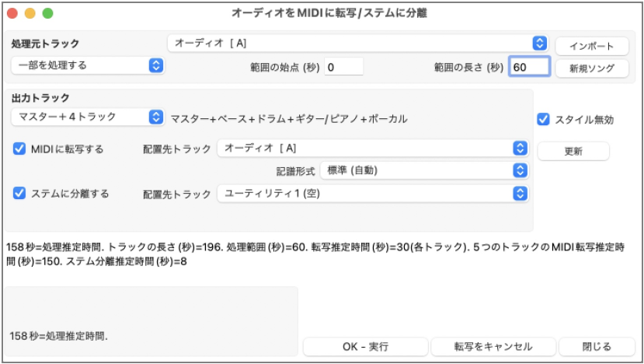644x364 pixels.
Task: Click the green zoom window button
Action: pyautogui.click(x=47, y=13)
